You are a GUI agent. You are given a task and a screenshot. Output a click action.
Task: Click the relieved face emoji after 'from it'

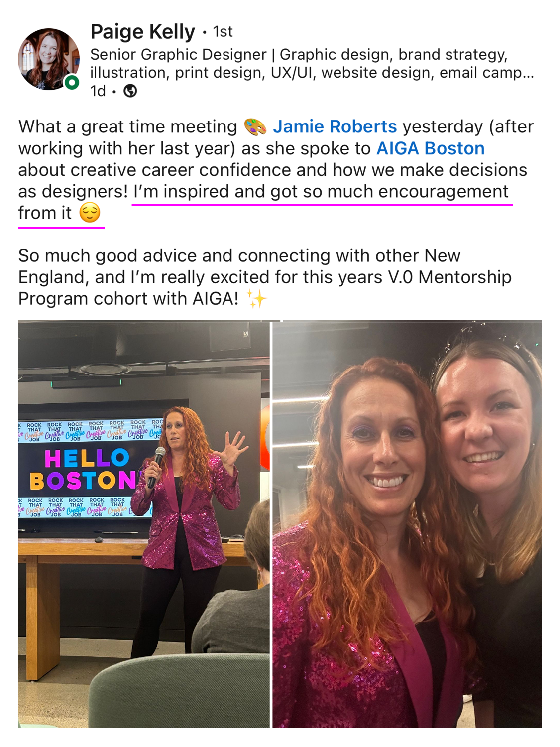click(x=90, y=213)
